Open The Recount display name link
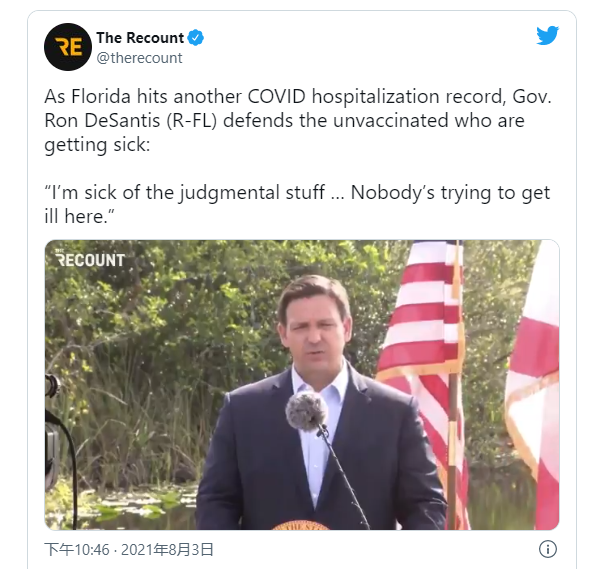Screen dimensions: 607x569 tap(140, 38)
